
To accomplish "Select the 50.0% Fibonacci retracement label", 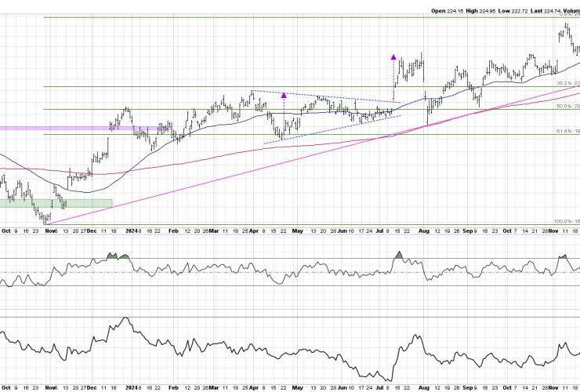I will coord(568,107).
